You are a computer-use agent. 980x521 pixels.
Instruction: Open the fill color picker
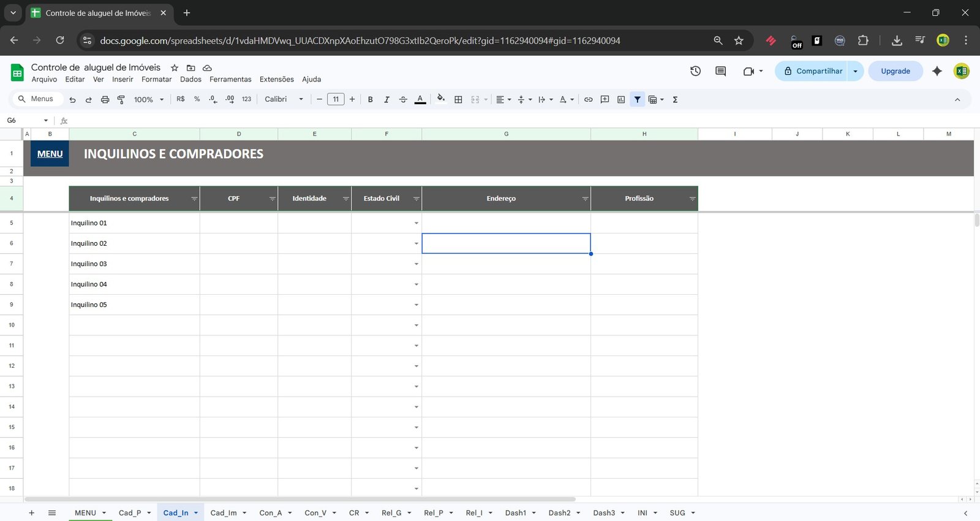click(x=441, y=99)
